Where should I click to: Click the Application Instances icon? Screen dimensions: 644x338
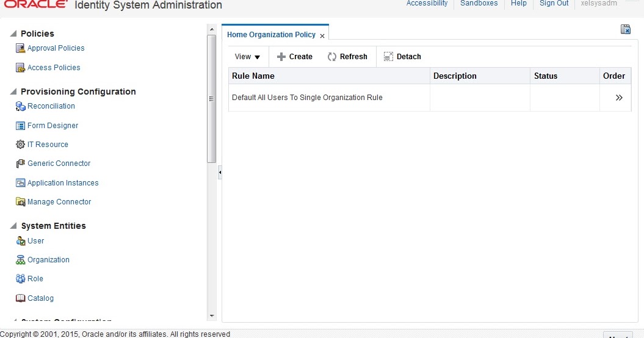[20, 183]
